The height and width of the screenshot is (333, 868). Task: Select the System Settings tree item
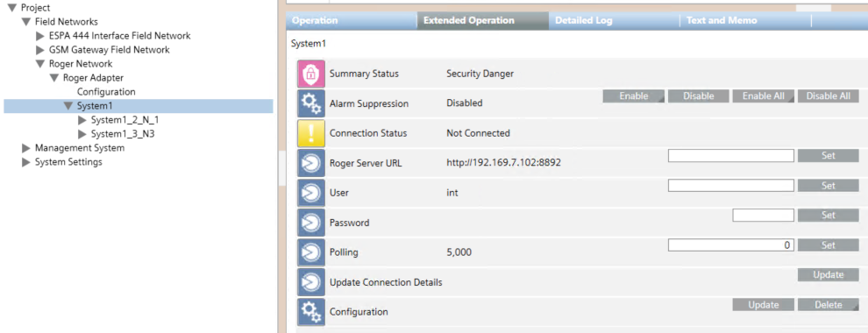(68, 162)
